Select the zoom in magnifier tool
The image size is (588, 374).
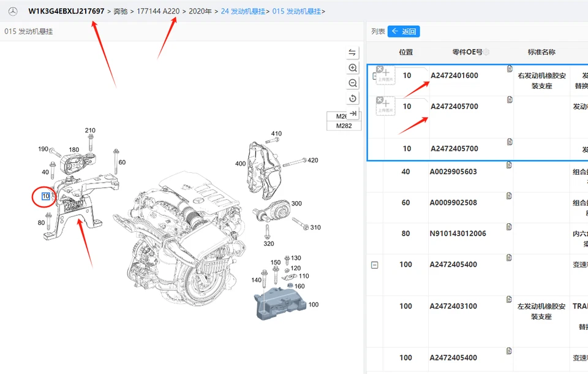click(x=352, y=67)
